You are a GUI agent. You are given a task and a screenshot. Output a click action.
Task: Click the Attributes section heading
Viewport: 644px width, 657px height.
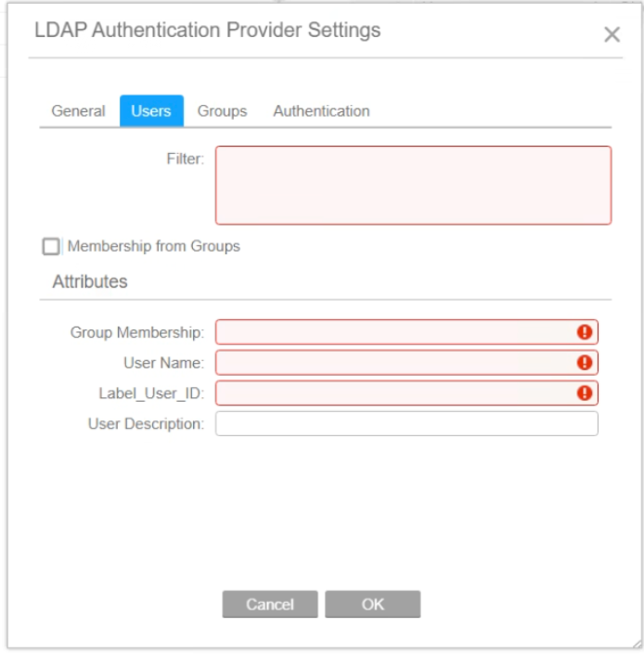click(x=90, y=281)
